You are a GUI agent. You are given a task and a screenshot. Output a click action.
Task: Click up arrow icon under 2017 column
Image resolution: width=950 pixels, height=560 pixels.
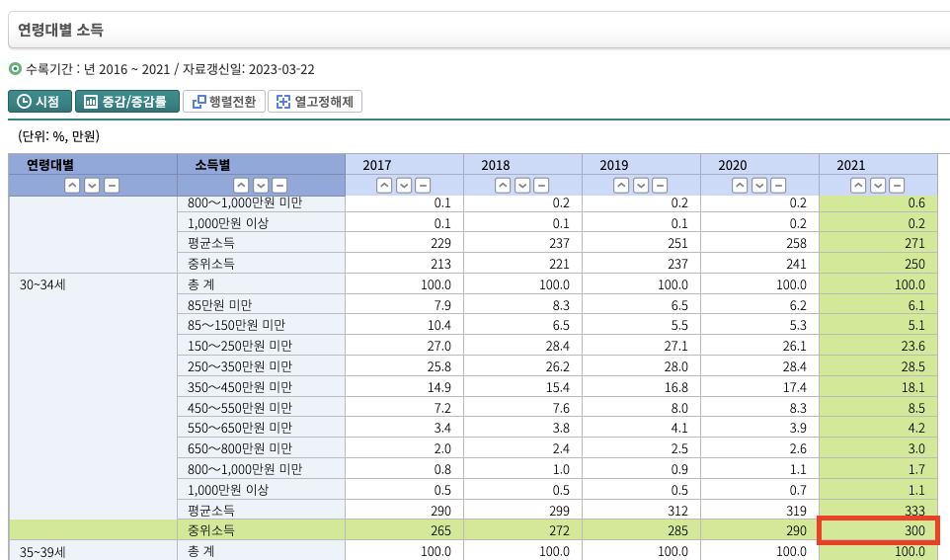point(384,186)
